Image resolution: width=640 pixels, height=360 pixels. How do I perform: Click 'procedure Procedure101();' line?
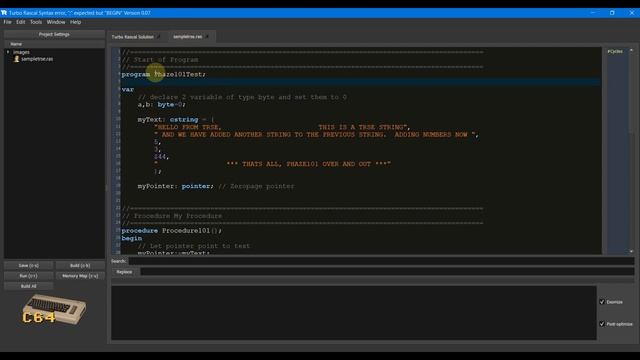click(x=172, y=231)
